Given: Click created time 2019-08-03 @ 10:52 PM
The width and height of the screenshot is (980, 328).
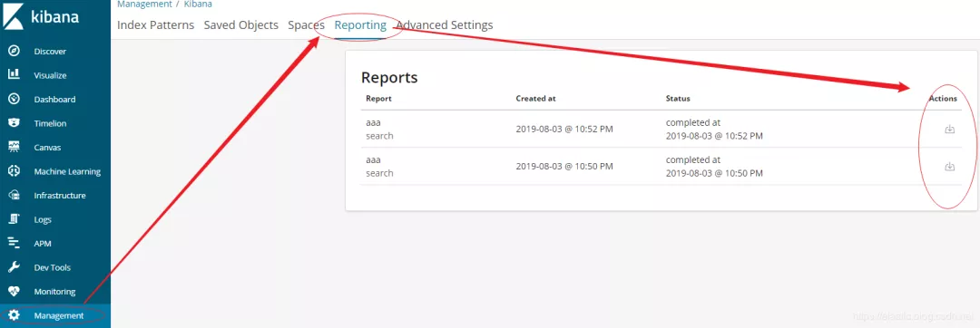Looking at the screenshot, I should 564,130.
